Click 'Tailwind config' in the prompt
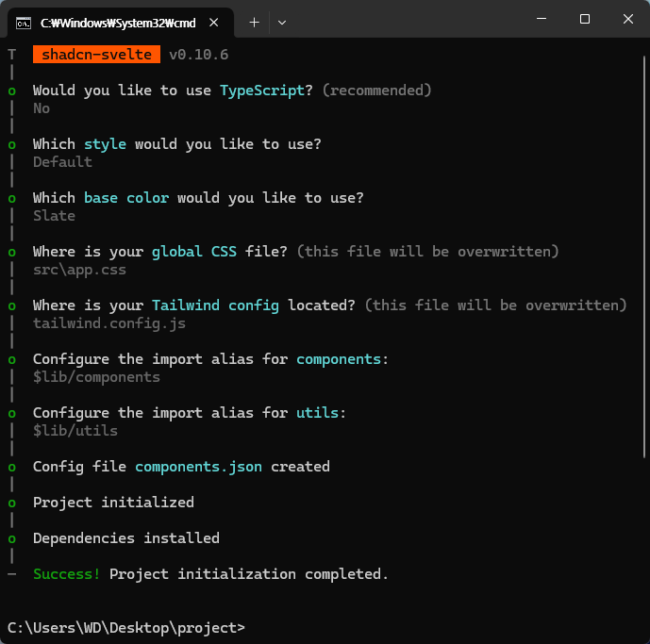The height and width of the screenshot is (644, 650). pyautogui.click(x=215, y=305)
